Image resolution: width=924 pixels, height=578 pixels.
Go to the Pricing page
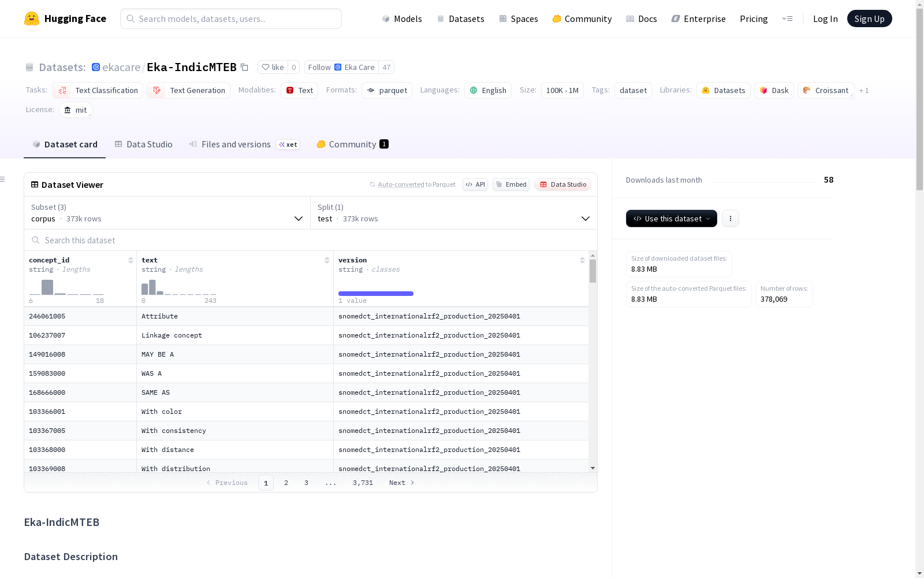(x=754, y=18)
